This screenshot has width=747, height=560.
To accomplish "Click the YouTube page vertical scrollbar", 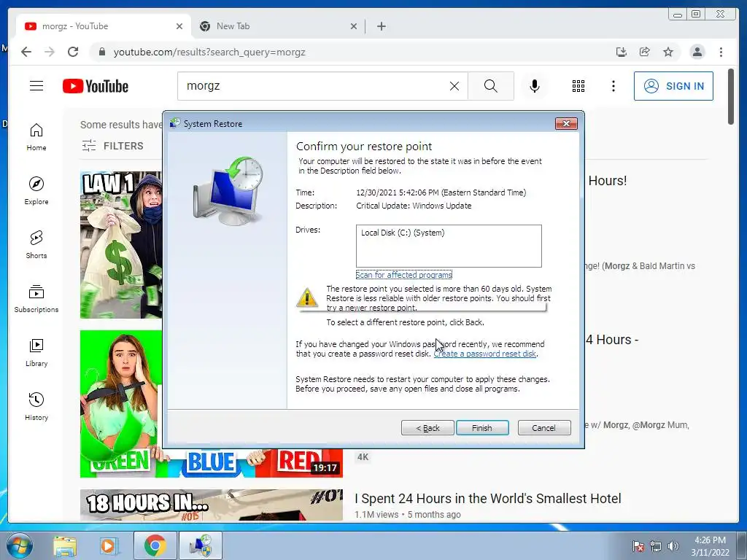I will point(731,97).
